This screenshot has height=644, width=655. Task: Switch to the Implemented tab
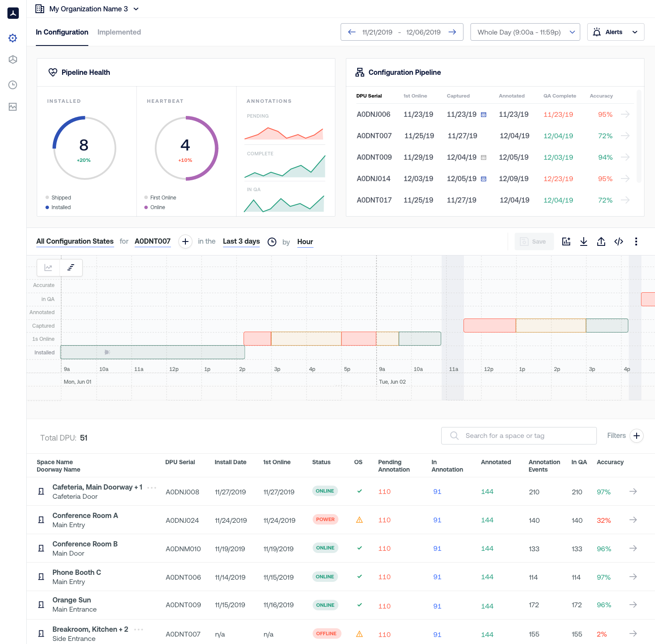[119, 32]
